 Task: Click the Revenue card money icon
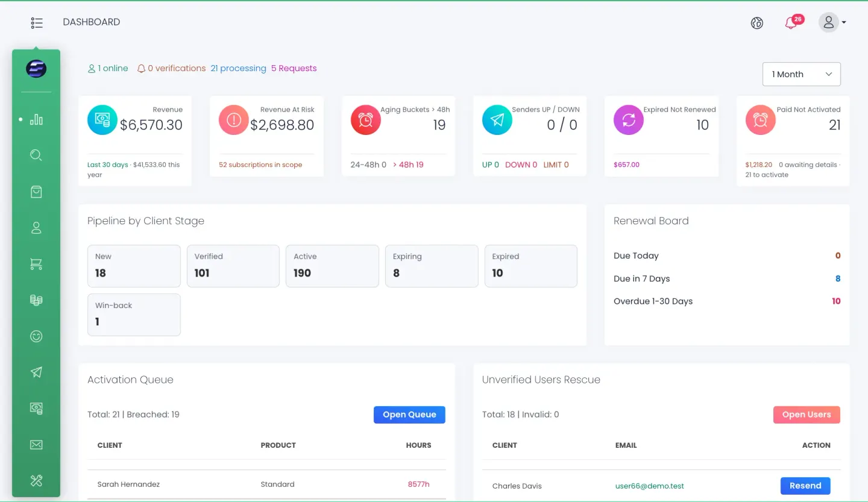tap(102, 120)
